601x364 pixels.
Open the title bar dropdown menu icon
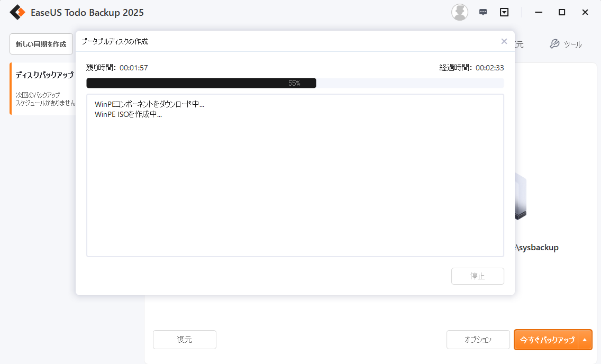coord(504,12)
